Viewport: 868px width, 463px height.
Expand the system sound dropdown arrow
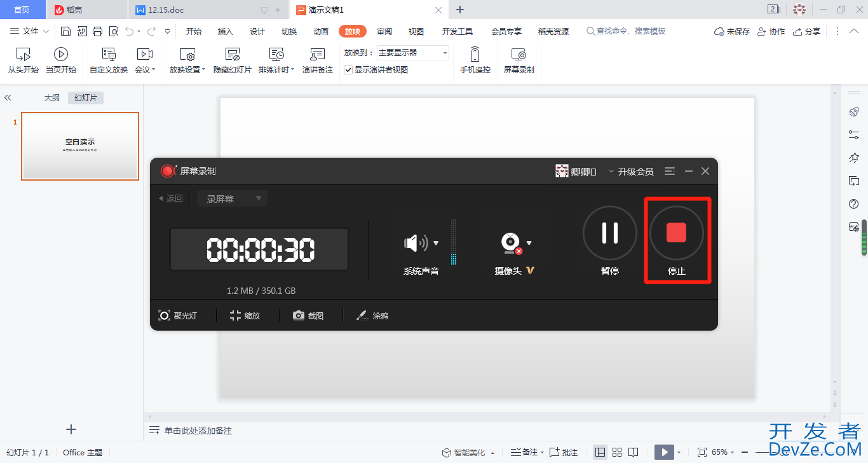tap(436, 243)
